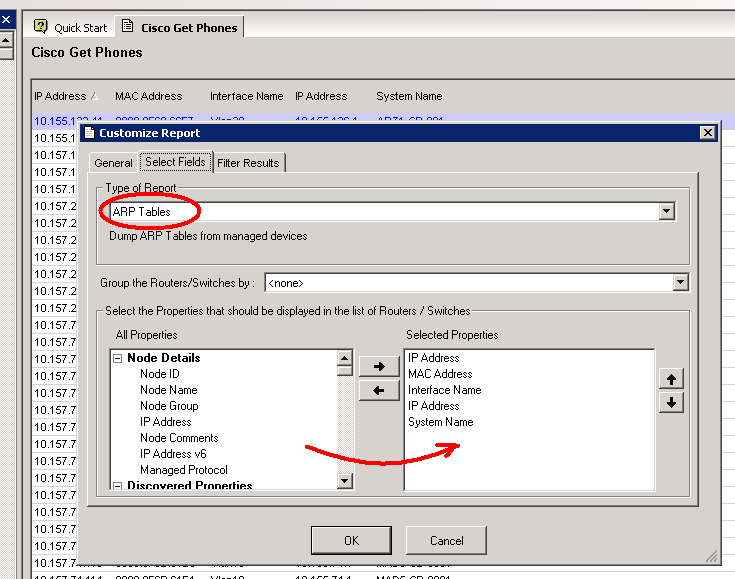This screenshot has height=579, width=735.
Task: Select Interface Name in Selected Properties
Action: 444,390
